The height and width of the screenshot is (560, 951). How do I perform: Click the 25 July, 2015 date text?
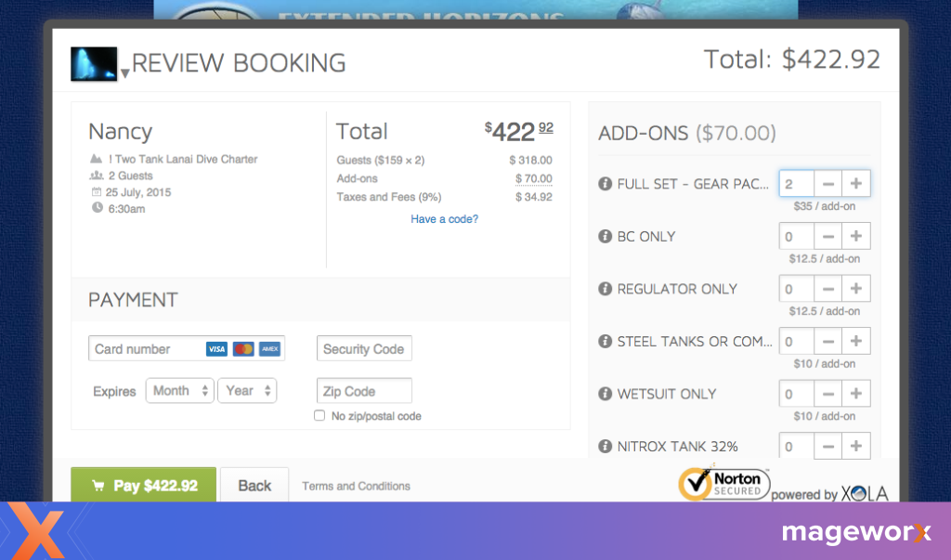138,192
